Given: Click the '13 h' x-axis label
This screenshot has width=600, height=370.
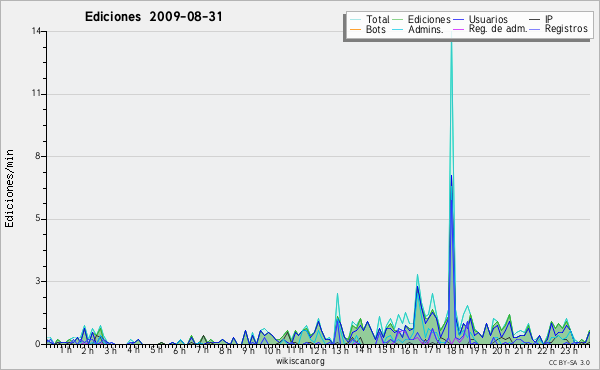Looking at the screenshot, I should 340,350.
